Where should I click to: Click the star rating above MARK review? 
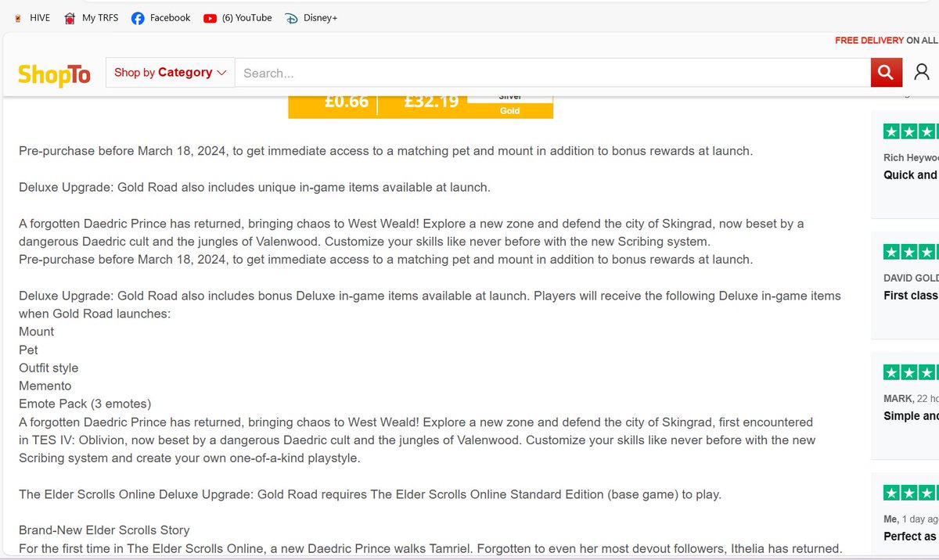911,372
